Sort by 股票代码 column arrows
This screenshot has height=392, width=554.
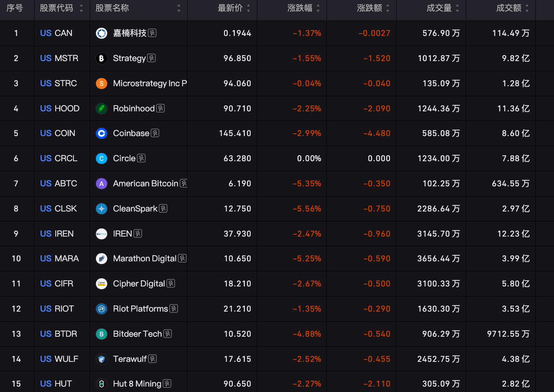point(81,8)
